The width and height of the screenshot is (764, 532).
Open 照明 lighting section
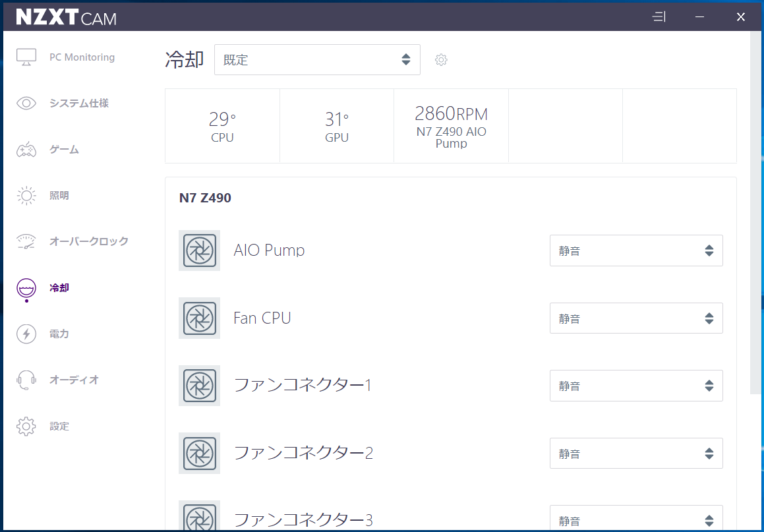[59, 195]
